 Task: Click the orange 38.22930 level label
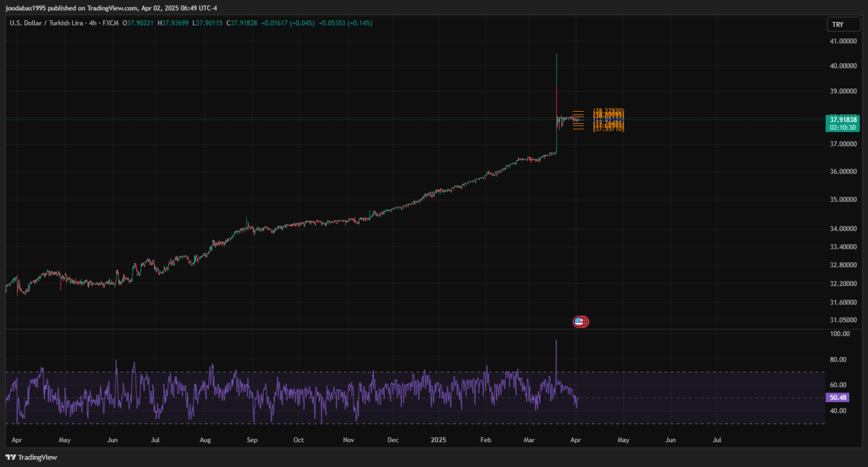(608, 111)
